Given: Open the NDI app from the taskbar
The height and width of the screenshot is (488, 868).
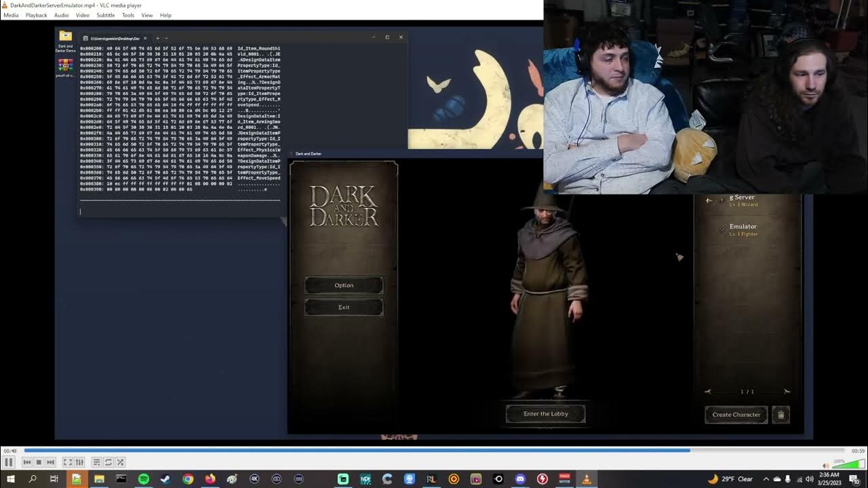Looking at the screenshot, I should [366, 479].
